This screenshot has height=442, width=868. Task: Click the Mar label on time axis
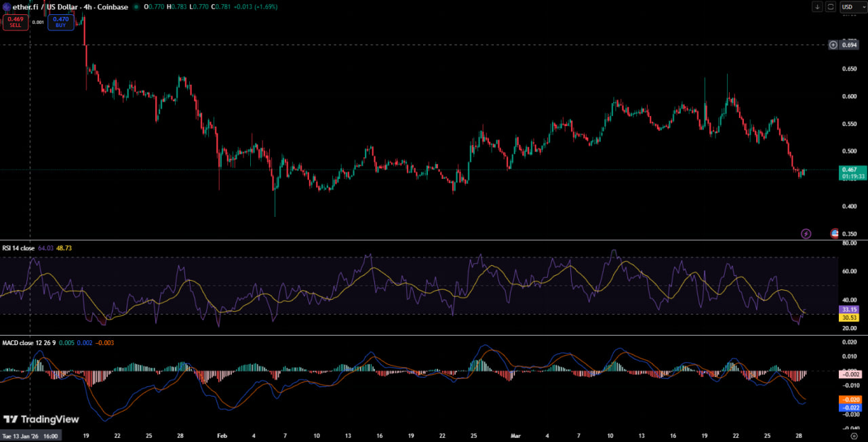click(x=517, y=436)
